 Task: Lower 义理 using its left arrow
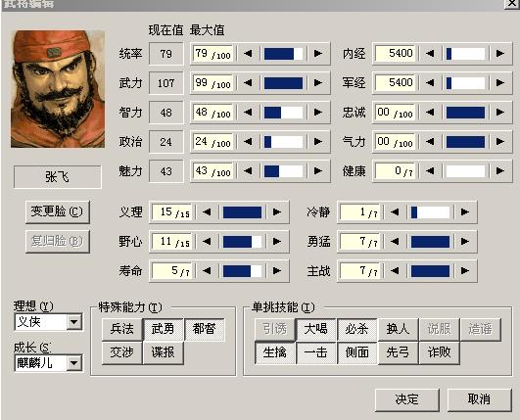(207, 212)
